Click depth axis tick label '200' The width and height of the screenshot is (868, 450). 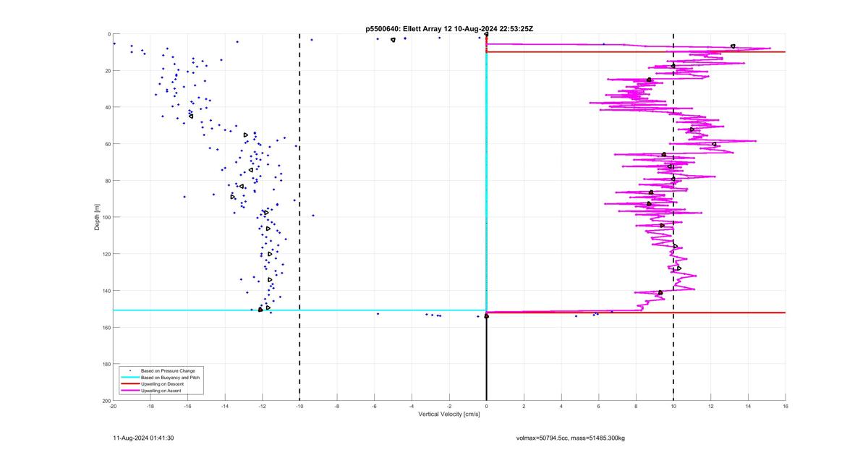coord(106,400)
